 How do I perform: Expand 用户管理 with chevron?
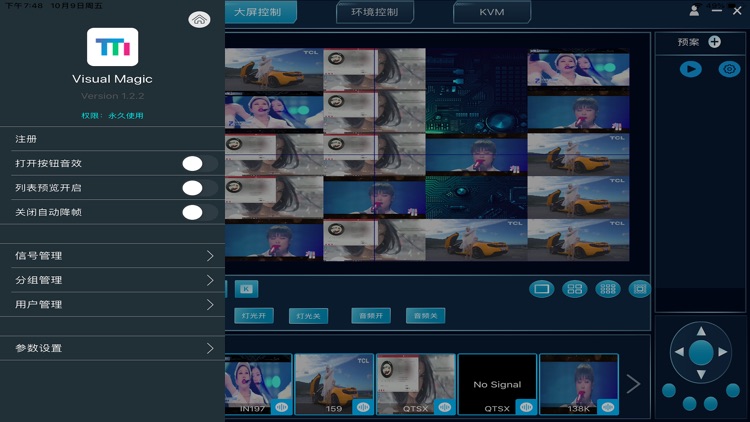coord(210,305)
